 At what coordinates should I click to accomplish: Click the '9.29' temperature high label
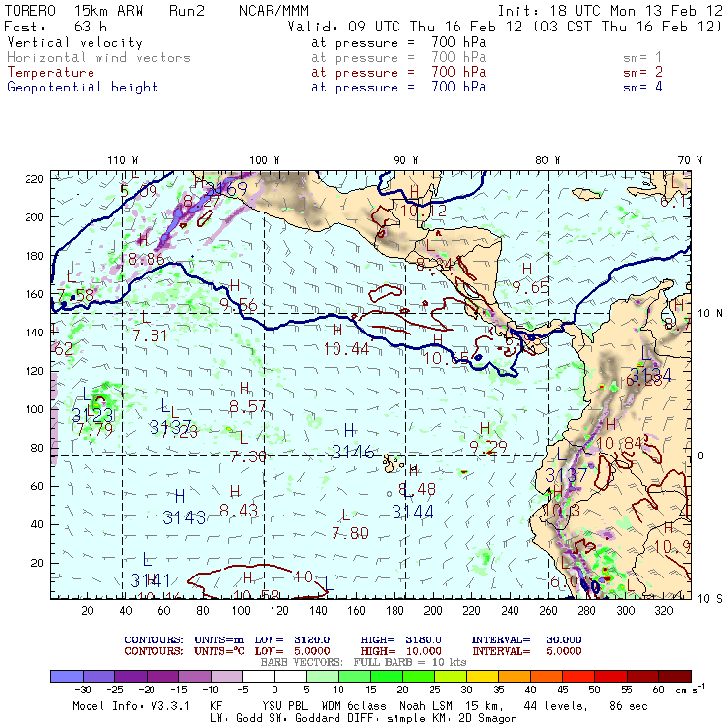(488, 447)
